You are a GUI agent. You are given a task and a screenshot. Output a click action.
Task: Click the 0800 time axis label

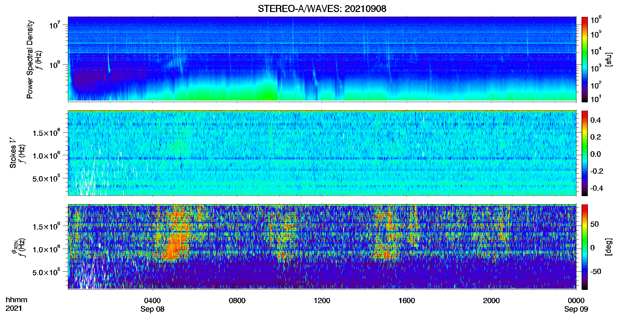pos(237,300)
